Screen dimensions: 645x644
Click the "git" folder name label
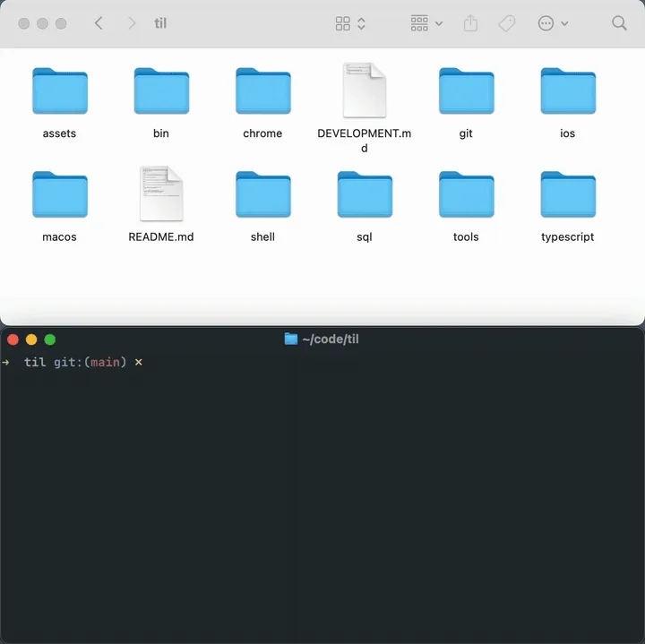point(466,133)
